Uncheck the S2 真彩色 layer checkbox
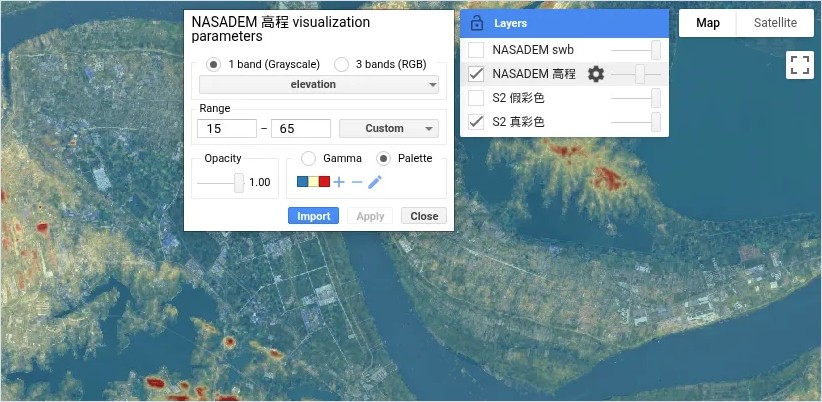This screenshot has width=822, height=402. coord(476,122)
